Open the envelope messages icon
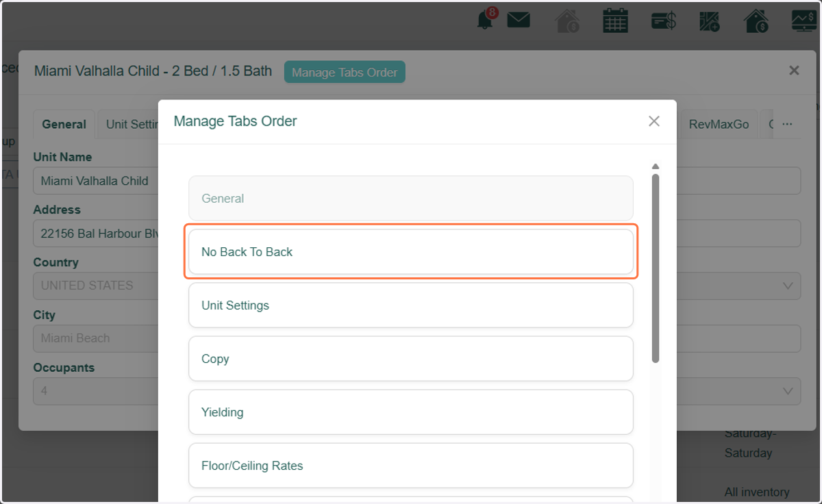 (519, 21)
